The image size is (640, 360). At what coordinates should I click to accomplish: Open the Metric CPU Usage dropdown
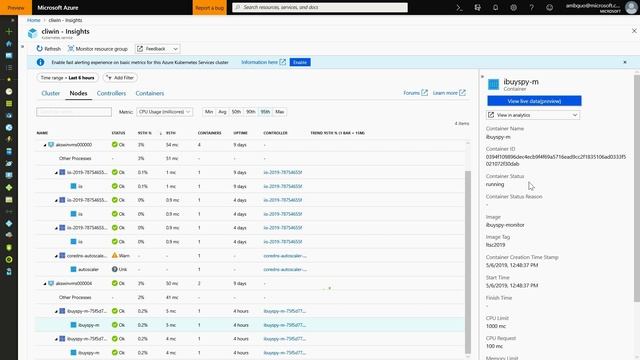pyautogui.click(x=164, y=112)
